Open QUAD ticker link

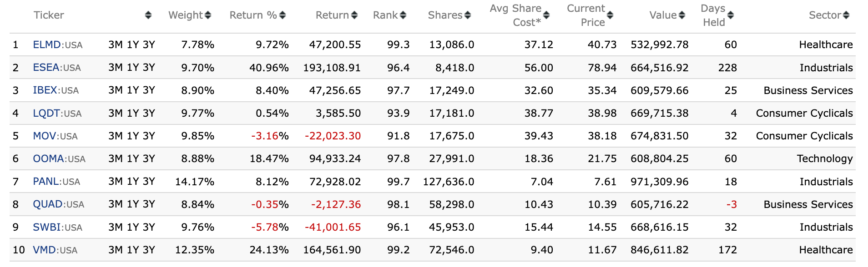(x=48, y=204)
